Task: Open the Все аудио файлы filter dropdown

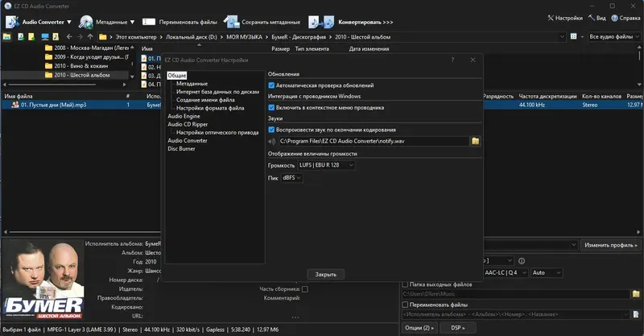Action: pyautogui.click(x=614, y=36)
